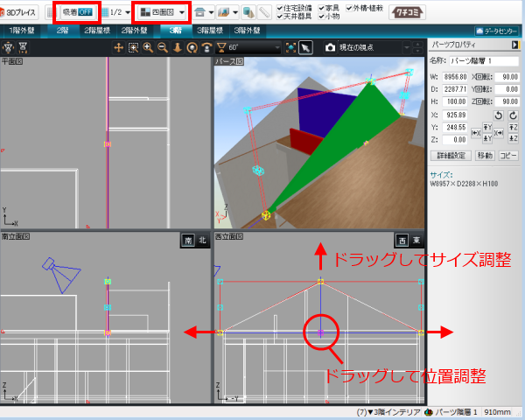Screen dimensions: 525x420
Task: Click the camera viewpoint icon
Action: [x=331, y=46]
